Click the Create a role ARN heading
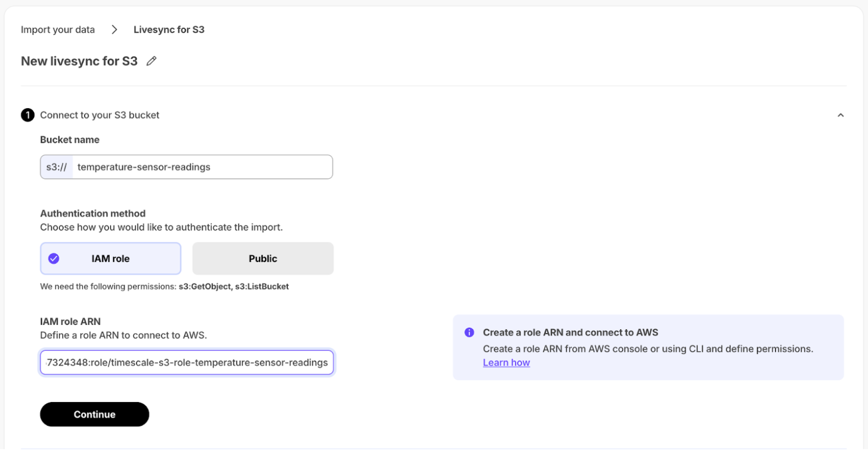The image size is (868, 451). 571,333
